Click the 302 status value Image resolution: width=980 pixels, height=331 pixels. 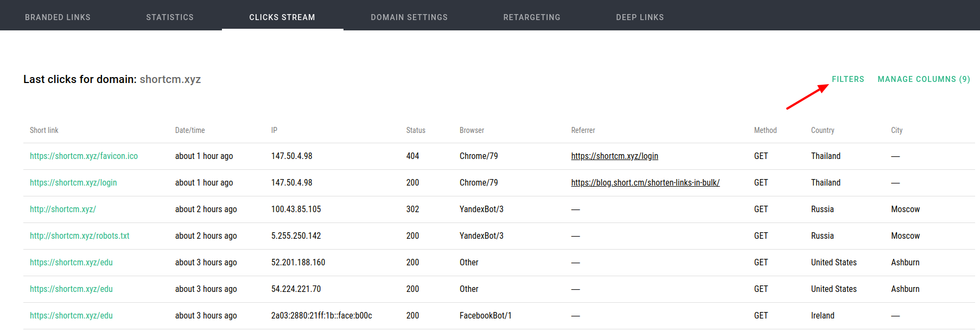tap(412, 209)
